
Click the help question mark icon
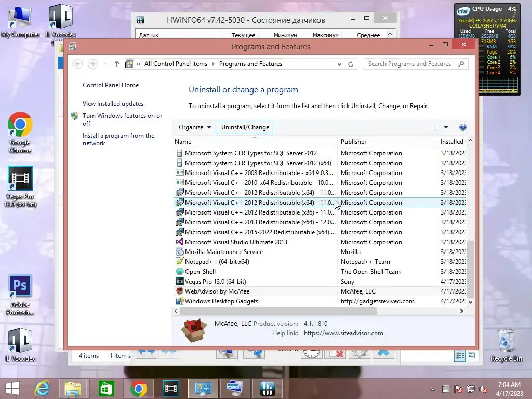click(462, 127)
